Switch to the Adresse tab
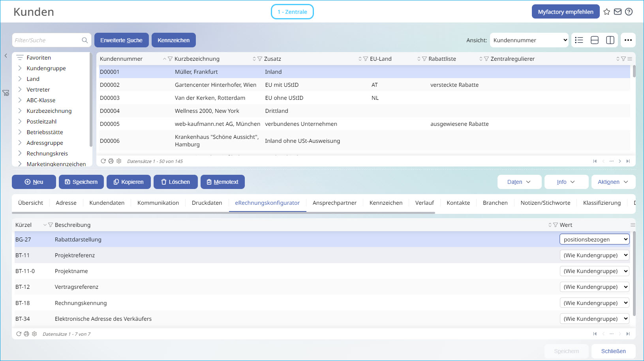The height and width of the screenshot is (361, 644). pyautogui.click(x=66, y=203)
